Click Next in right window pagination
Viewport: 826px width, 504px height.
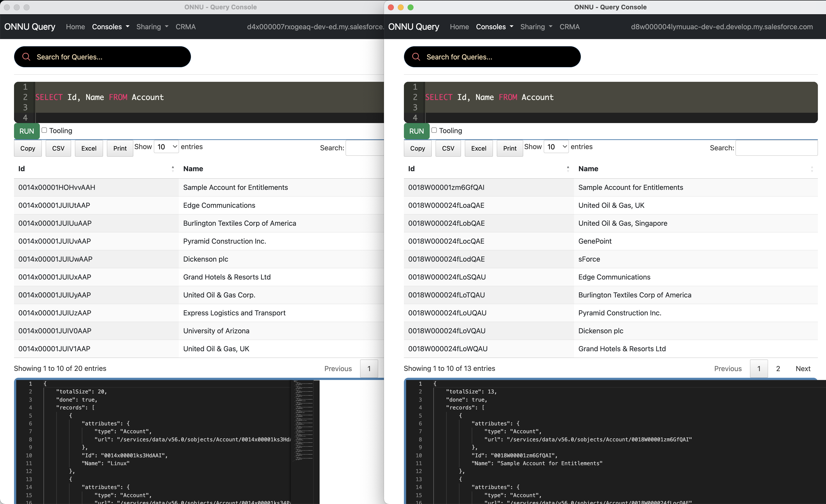[803, 368]
